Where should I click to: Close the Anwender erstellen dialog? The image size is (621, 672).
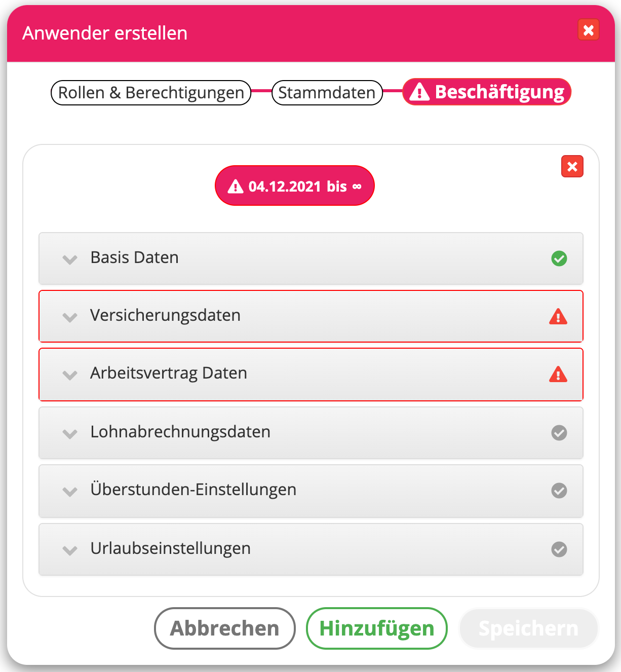coord(589,30)
